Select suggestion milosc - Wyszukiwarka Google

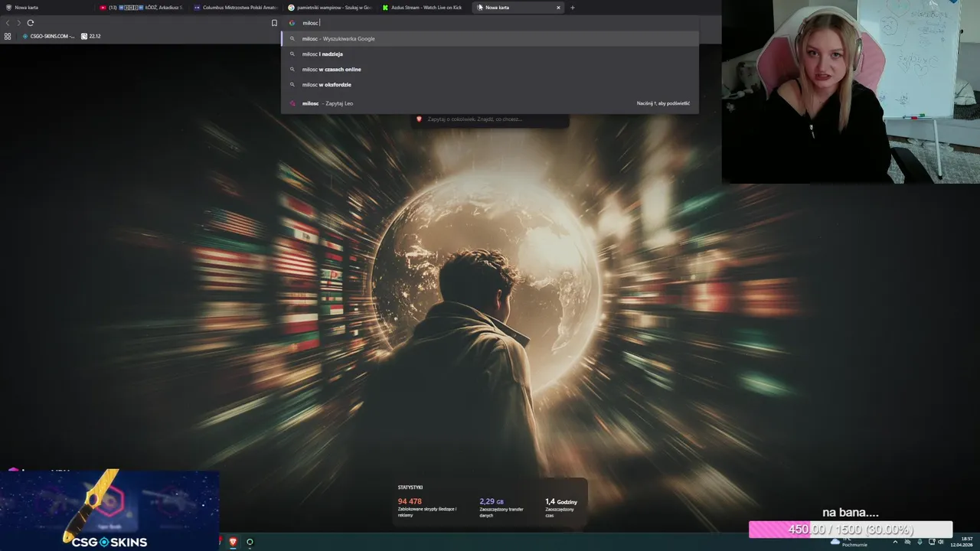tap(490, 38)
